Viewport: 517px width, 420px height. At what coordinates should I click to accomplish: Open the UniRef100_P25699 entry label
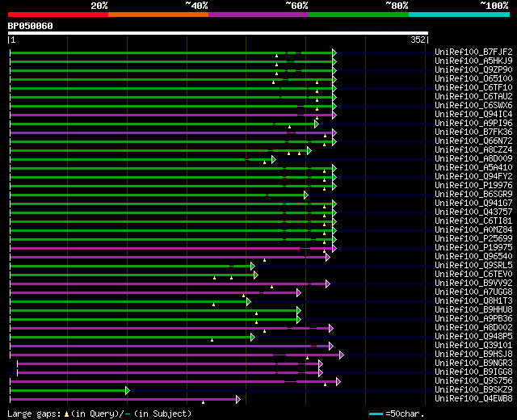coord(473,239)
